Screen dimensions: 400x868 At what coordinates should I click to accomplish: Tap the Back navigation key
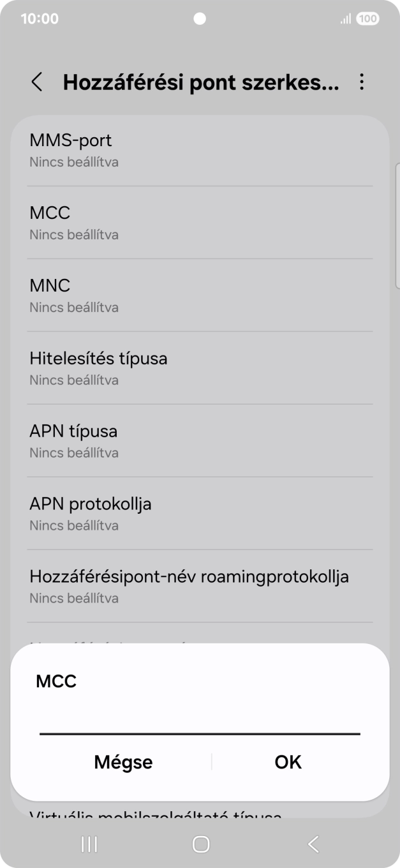tap(313, 844)
